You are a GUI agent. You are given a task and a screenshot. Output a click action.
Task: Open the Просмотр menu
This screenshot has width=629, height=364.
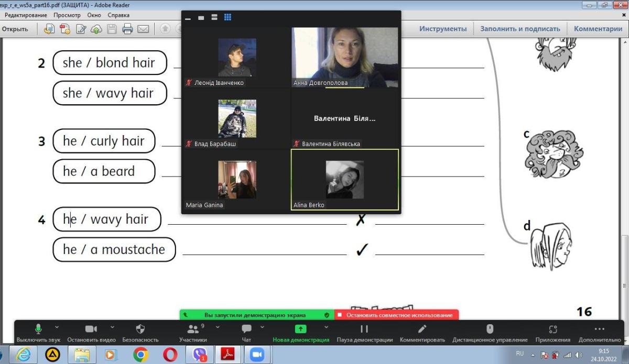tap(67, 15)
